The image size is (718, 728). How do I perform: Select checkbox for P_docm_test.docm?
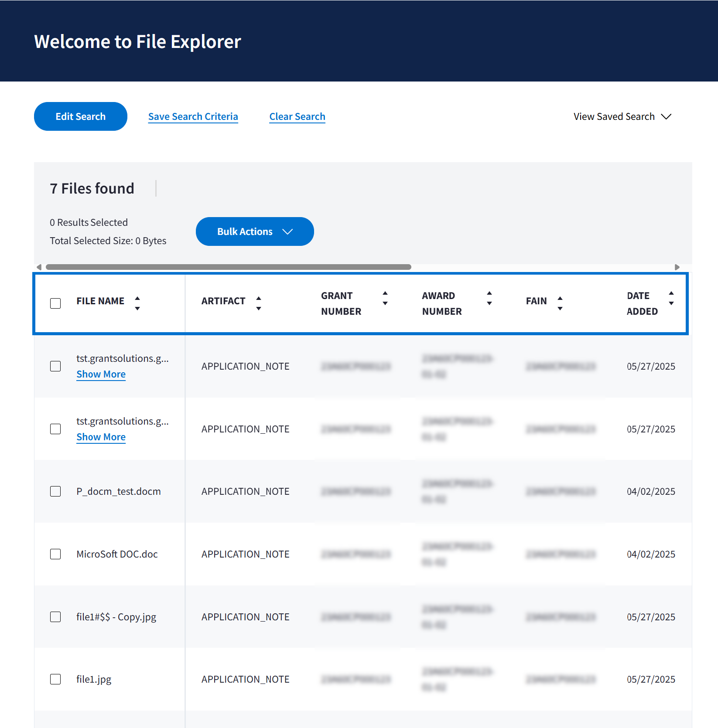[x=55, y=491]
